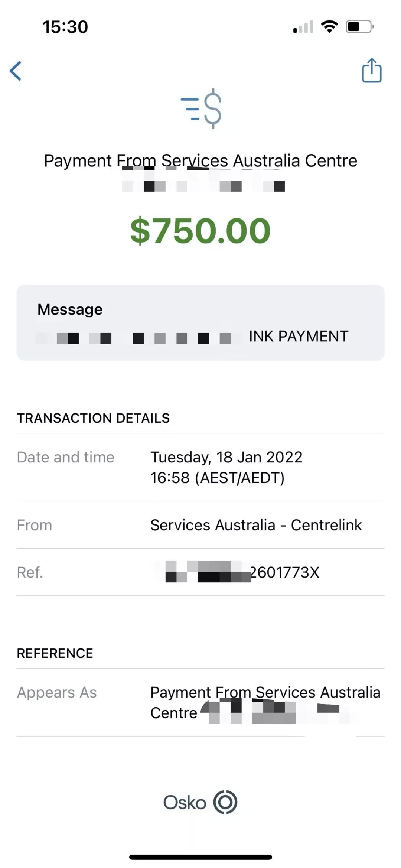Open the share icon
The width and height of the screenshot is (401, 868).
372,70
